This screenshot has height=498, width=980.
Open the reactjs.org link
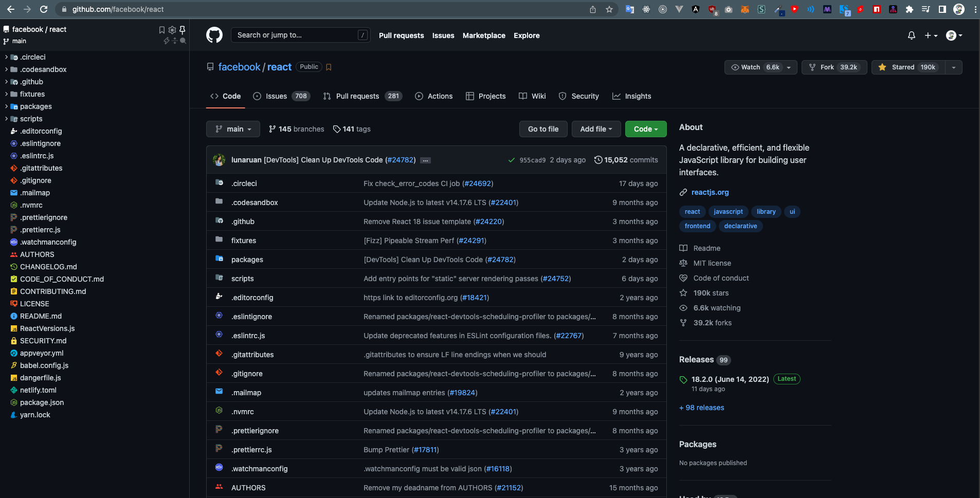710,192
